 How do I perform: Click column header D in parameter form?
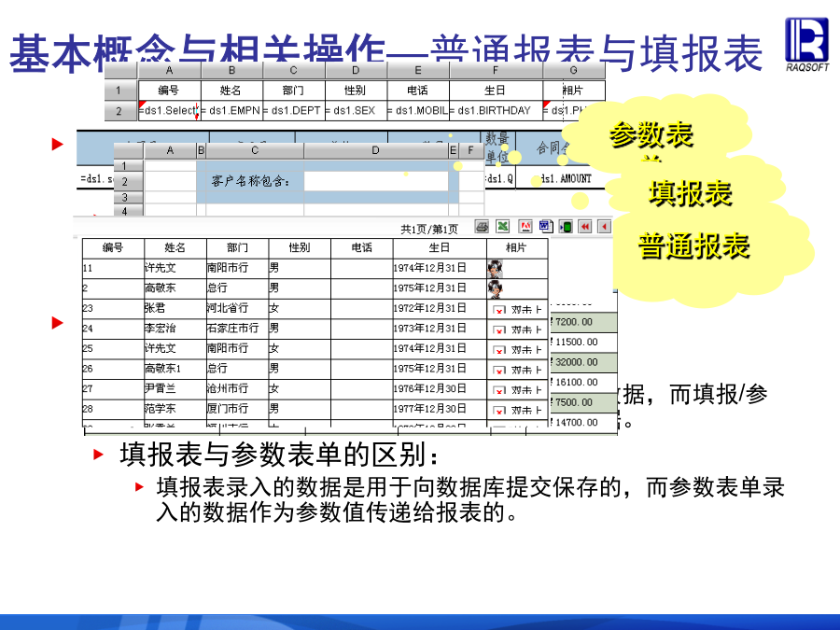[x=375, y=150]
